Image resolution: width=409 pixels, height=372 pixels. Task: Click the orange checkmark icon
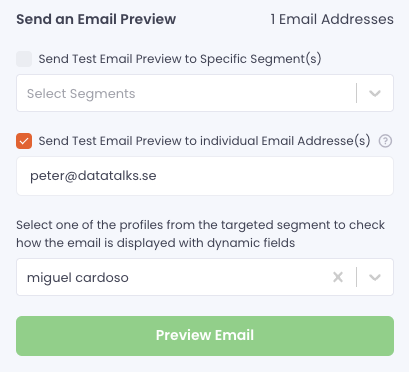pyautogui.click(x=24, y=141)
